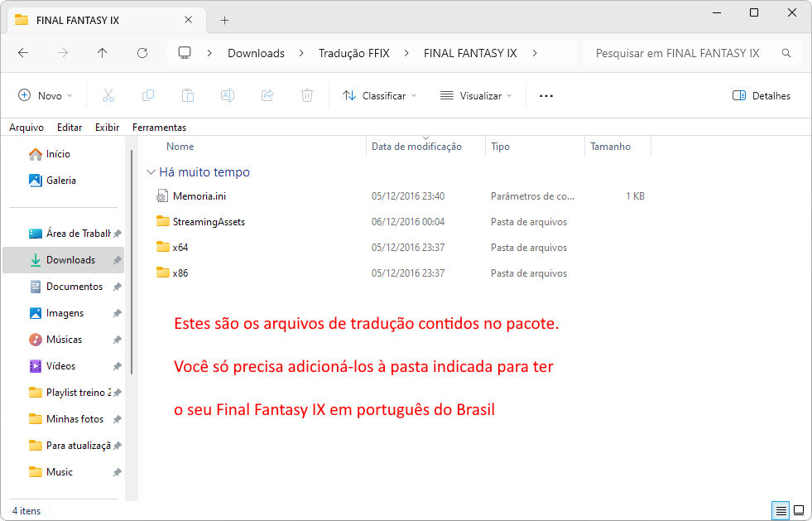Image resolution: width=812 pixels, height=521 pixels.
Task: Unpin Downloads using its pin icon
Action: pos(117,260)
